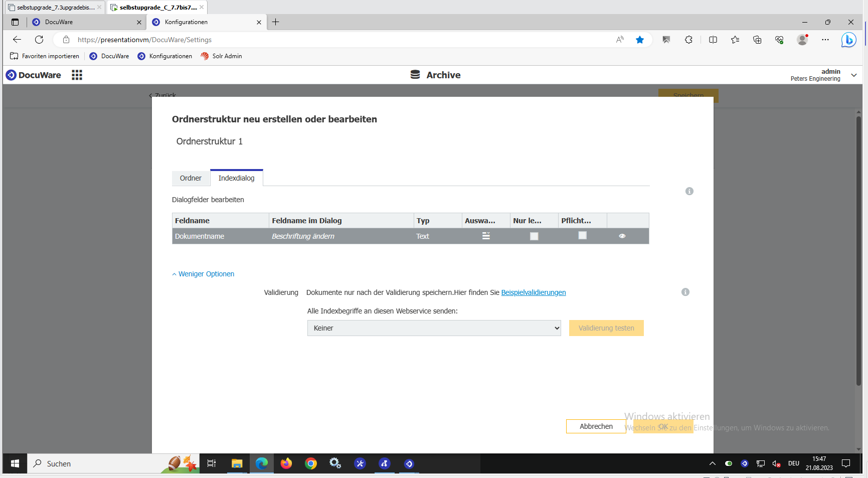Toggle visibility eye of Dokumentname field
The height and width of the screenshot is (478, 868).
click(x=622, y=236)
